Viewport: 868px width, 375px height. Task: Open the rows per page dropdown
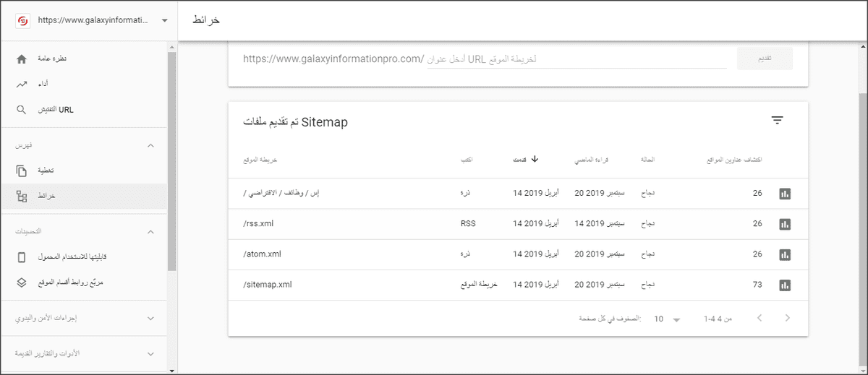point(668,319)
